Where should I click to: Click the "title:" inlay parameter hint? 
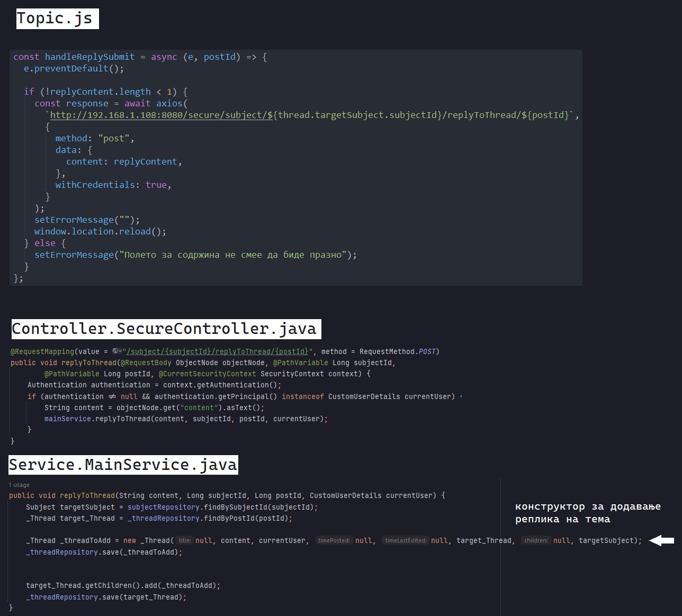(x=184, y=540)
